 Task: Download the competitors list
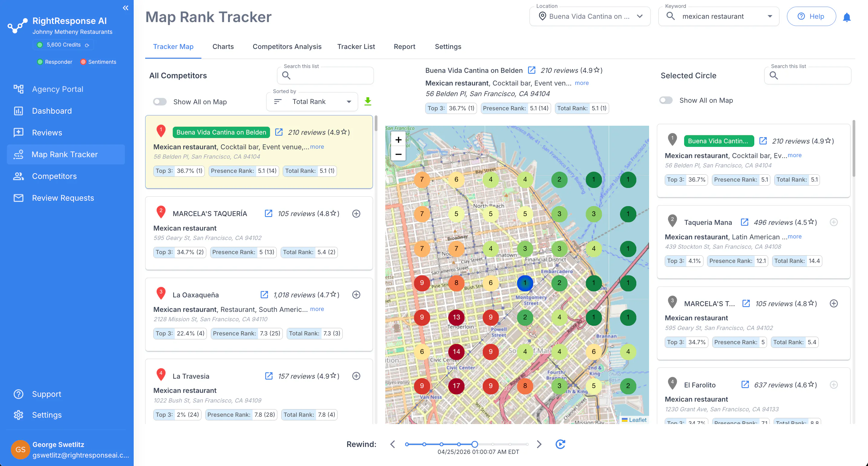[x=368, y=101]
